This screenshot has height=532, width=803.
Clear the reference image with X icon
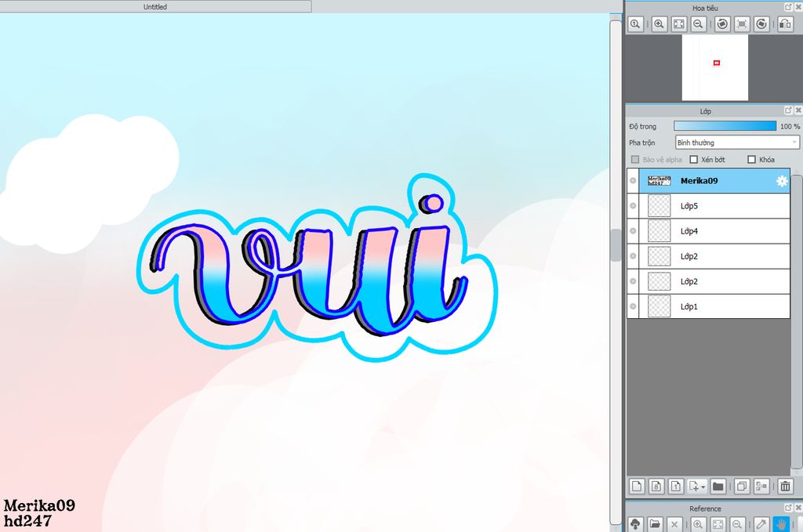[674, 524]
